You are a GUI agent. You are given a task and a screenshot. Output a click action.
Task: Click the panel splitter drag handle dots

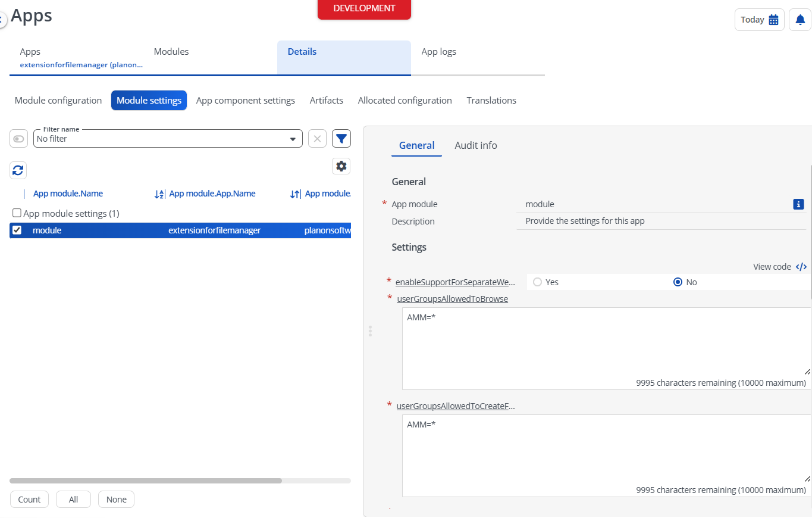370,331
